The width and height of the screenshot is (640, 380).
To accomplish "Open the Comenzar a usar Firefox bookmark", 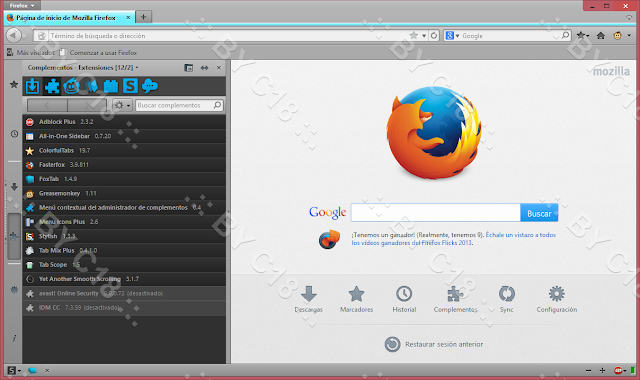I will pos(98,53).
